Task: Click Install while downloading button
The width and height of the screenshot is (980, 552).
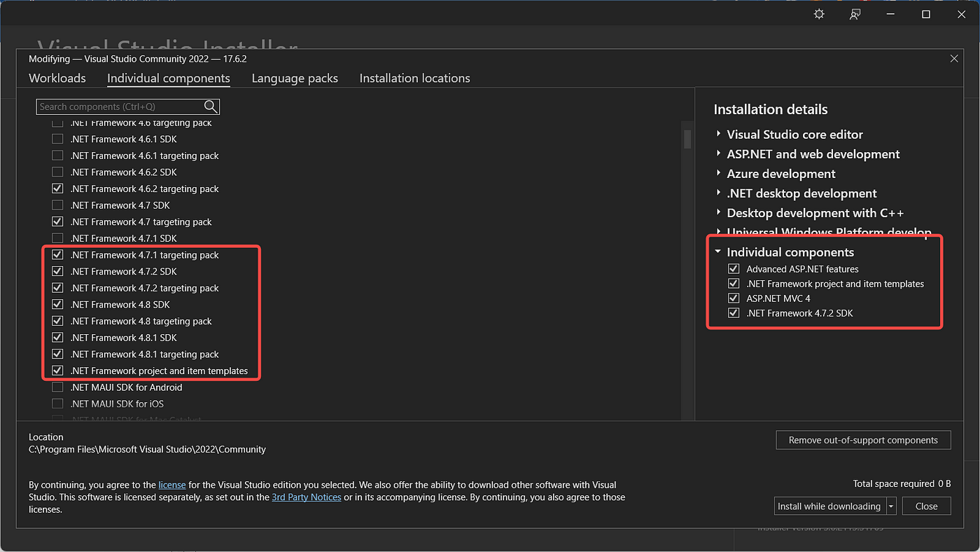Action: pos(829,506)
